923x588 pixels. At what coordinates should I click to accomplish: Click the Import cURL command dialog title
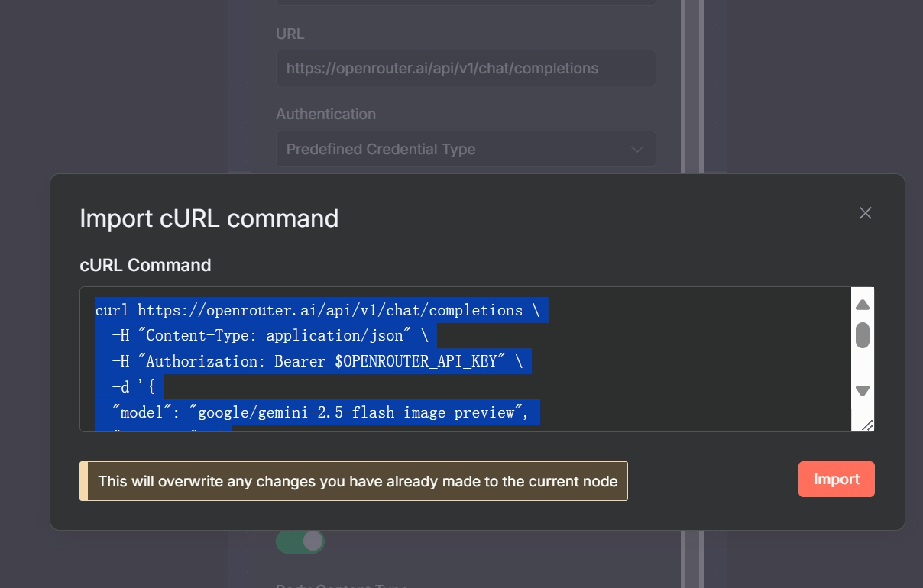(x=209, y=219)
